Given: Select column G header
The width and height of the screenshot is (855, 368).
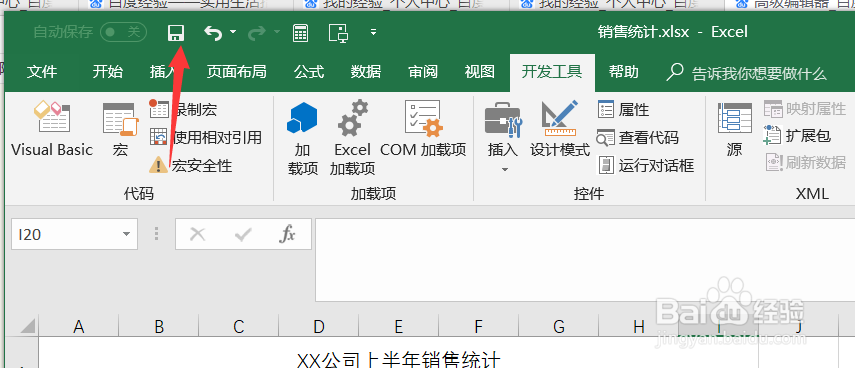Looking at the screenshot, I should [x=558, y=327].
